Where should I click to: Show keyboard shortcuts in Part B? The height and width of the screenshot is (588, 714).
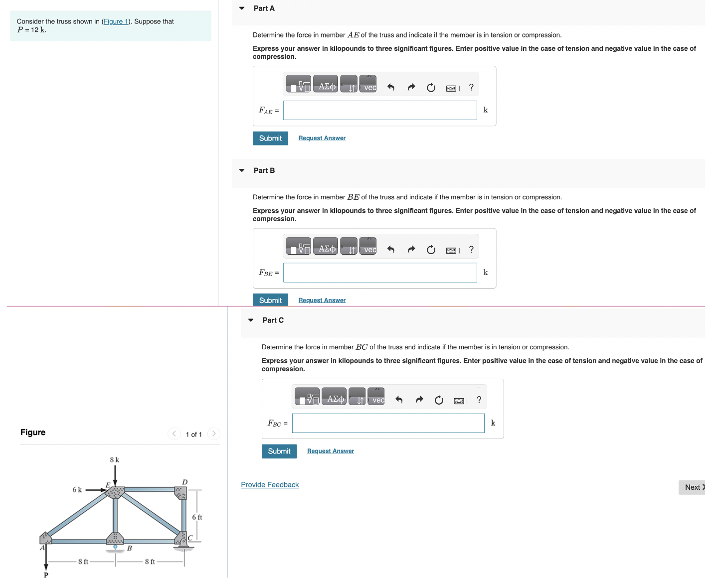tap(453, 250)
